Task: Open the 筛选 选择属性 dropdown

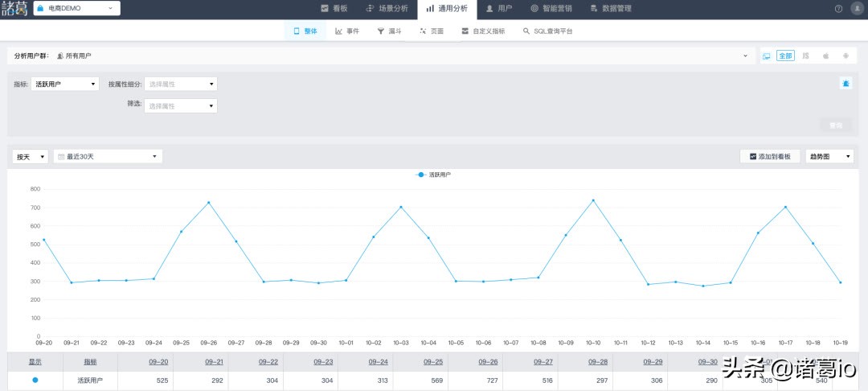Action: pyautogui.click(x=181, y=105)
